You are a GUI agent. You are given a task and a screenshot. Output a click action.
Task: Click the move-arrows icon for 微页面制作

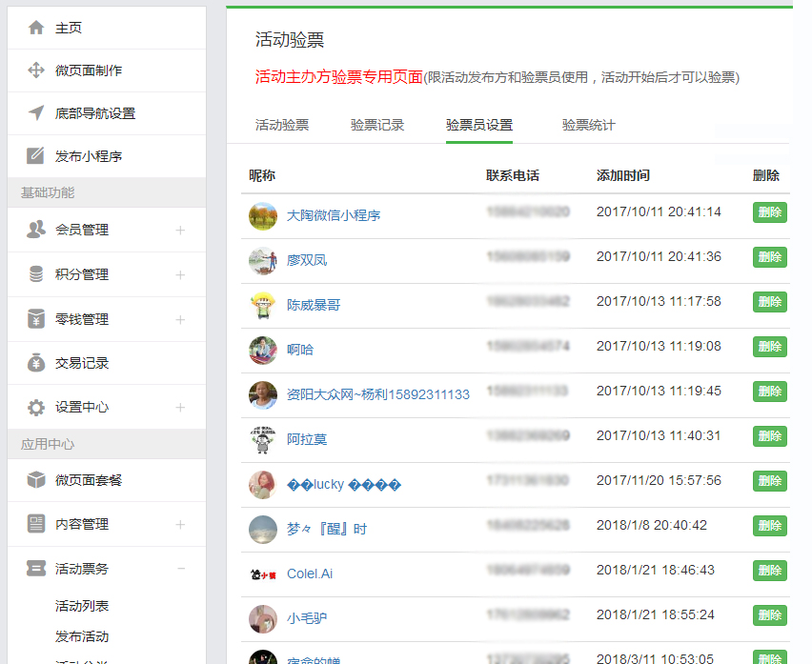pos(36,70)
